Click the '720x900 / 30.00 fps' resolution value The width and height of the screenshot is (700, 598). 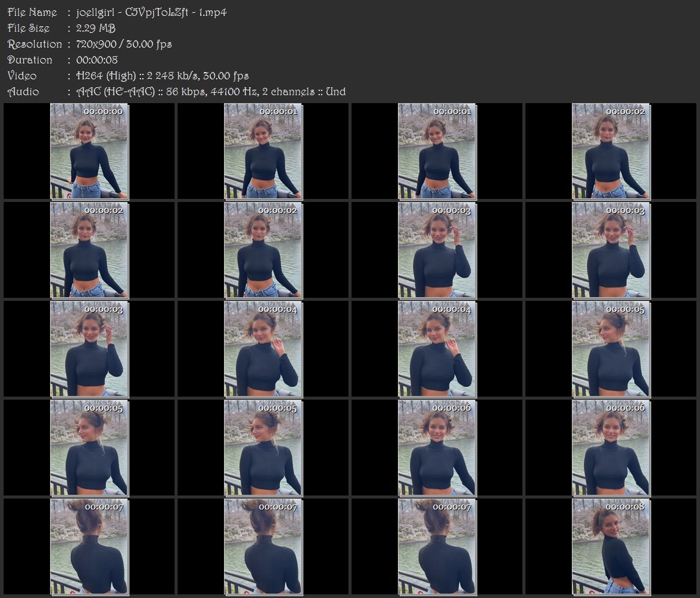[x=124, y=44]
